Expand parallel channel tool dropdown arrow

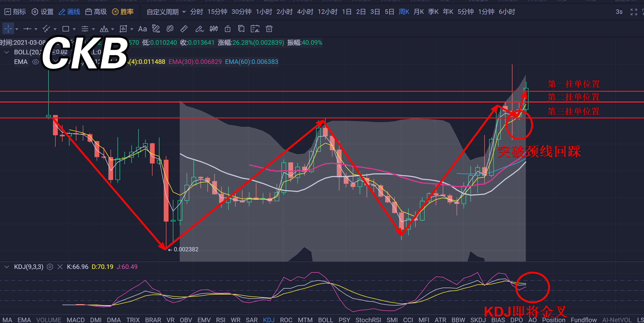[55, 29]
